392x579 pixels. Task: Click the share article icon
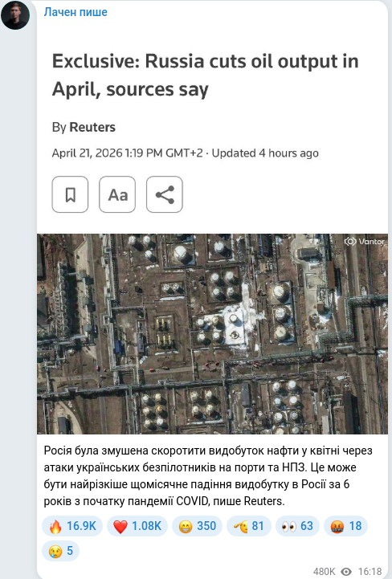(165, 194)
